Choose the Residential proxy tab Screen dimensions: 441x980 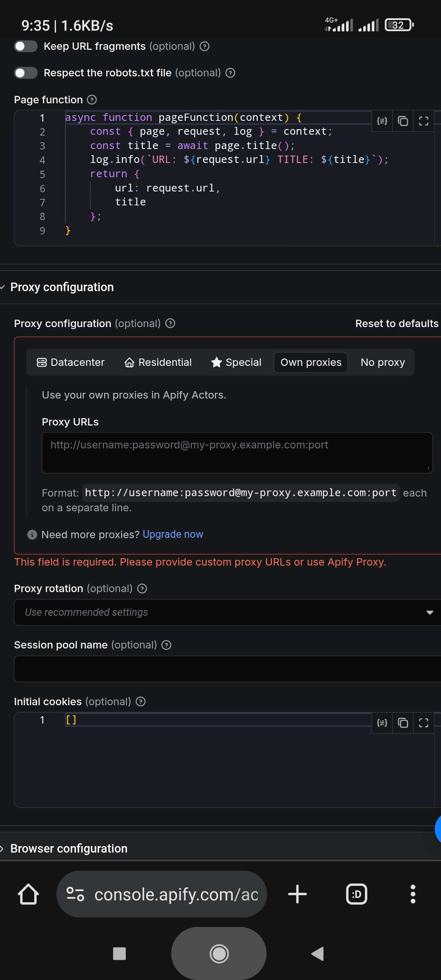point(158,362)
